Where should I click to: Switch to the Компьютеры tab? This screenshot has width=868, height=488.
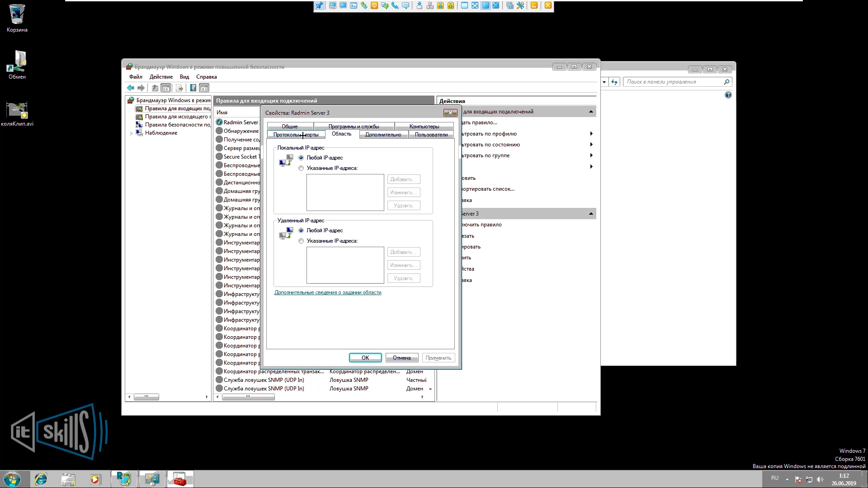point(424,127)
